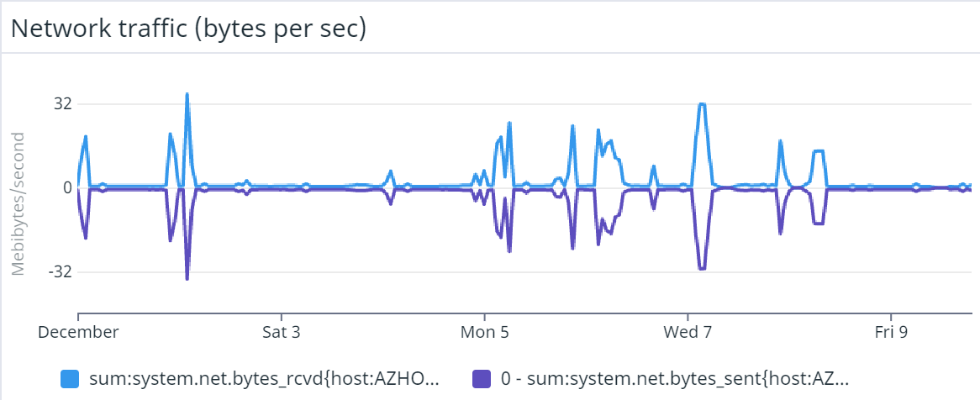Click the -32 y-axis tick label
The height and width of the screenshot is (400, 980).
60,272
